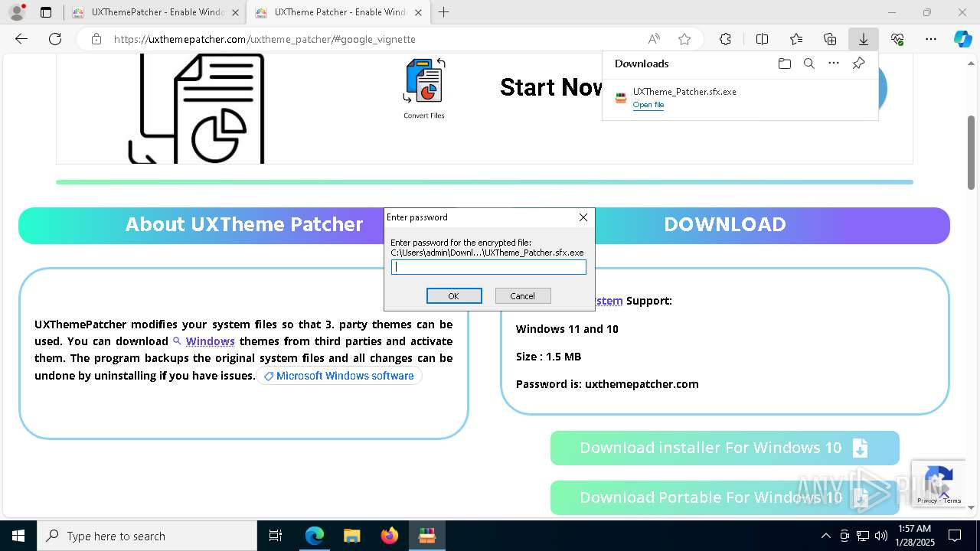Open notification center icon

click(955, 536)
